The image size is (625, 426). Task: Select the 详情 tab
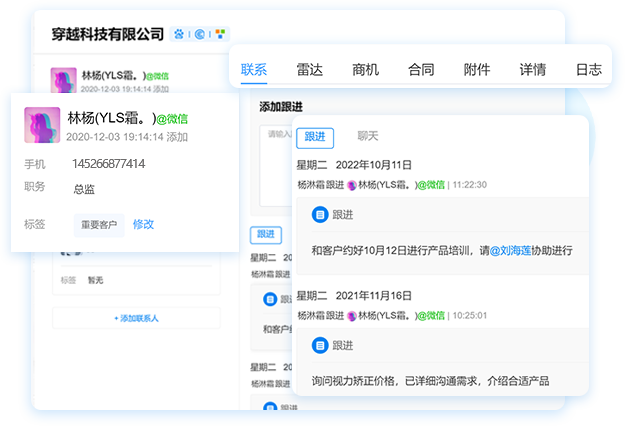point(533,70)
